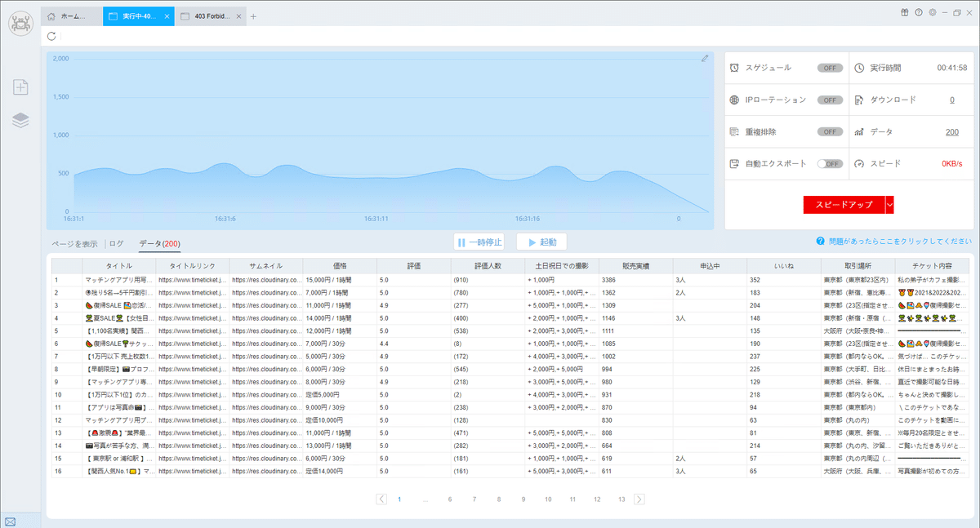Switch to the 403 Forbidden tab
This screenshot has height=528, width=980.
click(211, 16)
